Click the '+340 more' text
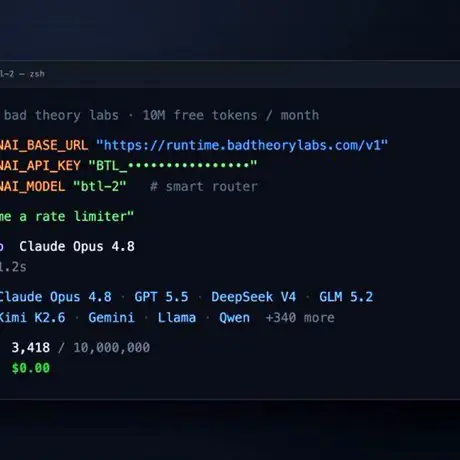The image size is (460, 460). click(300, 318)
